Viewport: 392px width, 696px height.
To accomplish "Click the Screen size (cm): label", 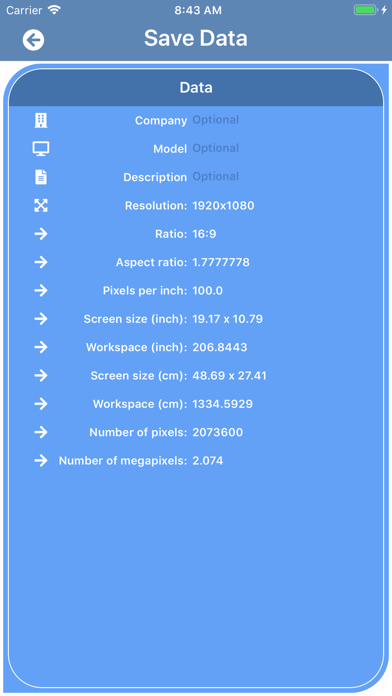I will tap(139, 376).
